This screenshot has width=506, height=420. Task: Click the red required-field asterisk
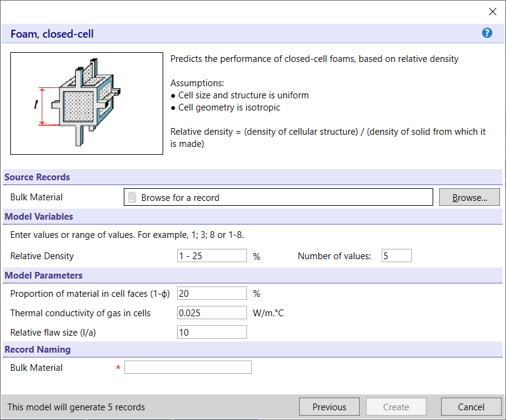[x=118, y=368]
